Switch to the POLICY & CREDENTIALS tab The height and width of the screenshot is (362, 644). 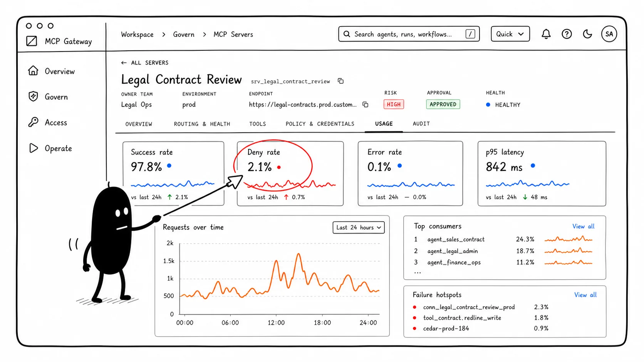point(320,124)
